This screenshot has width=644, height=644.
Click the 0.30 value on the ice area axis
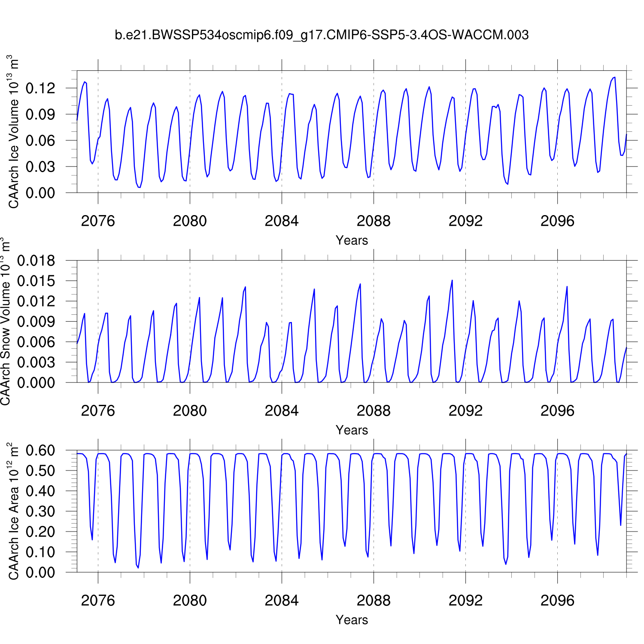click(x=40, y=511)
